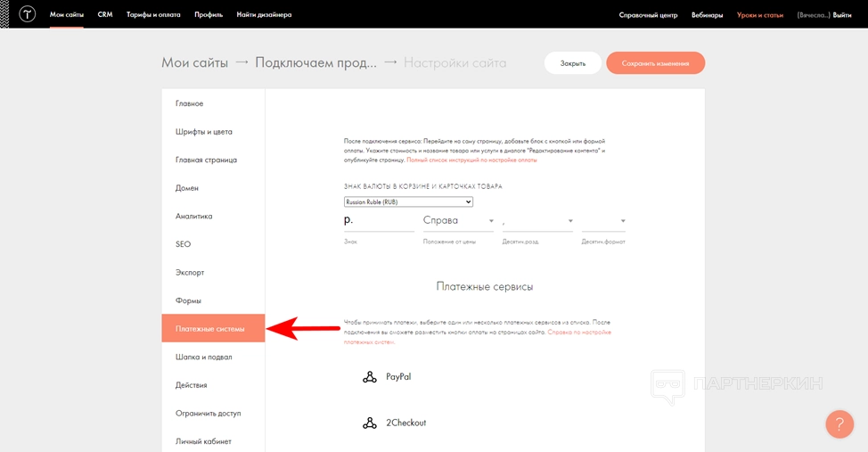Click the Мои сайты breadcrumb link
The width and height of the screenshot is (868, 452).
(x=193, y=63)
